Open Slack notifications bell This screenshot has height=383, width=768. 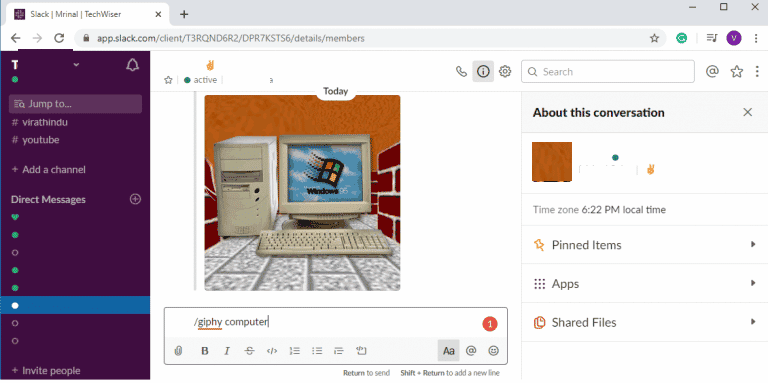(132, 65)
